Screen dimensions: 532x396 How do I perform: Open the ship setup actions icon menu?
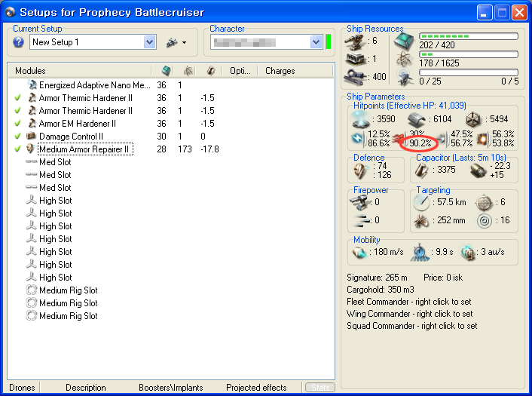[176, 42]
